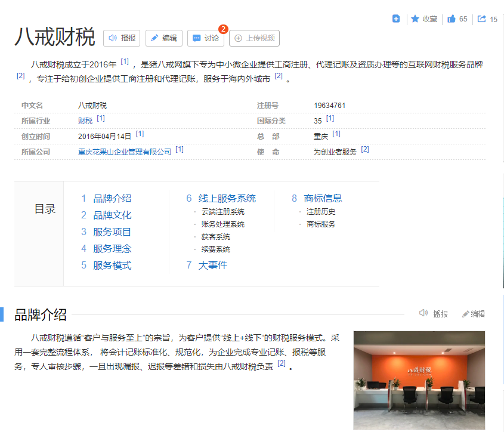Click registration number 19634761
This screenshot has width=504, height=432.
point(329,106)
